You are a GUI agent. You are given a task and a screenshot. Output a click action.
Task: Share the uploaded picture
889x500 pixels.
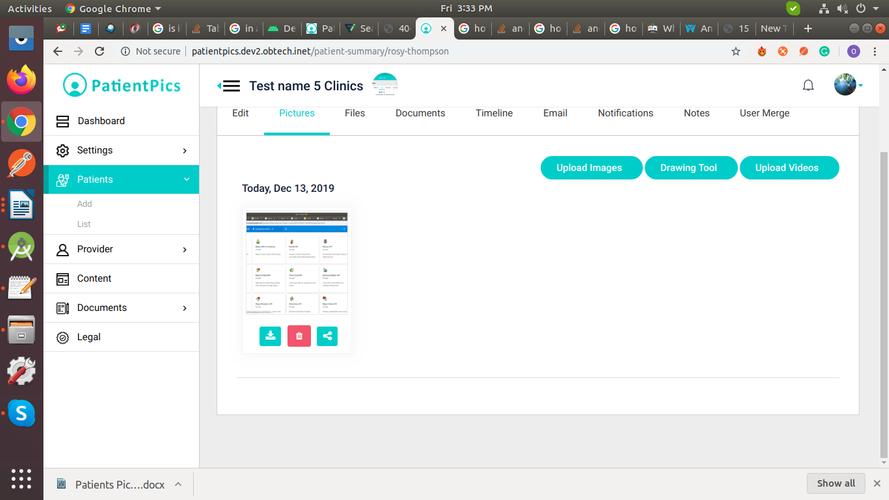tap(327, 336)
